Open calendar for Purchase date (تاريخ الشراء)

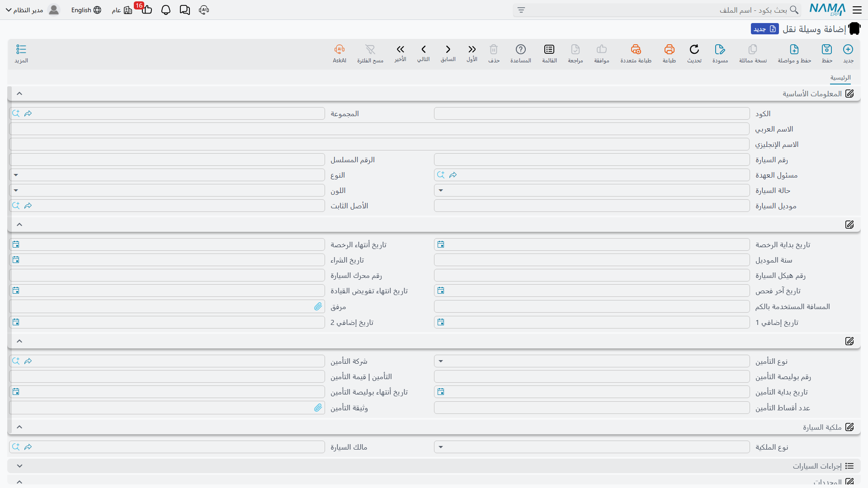point(16,260)
